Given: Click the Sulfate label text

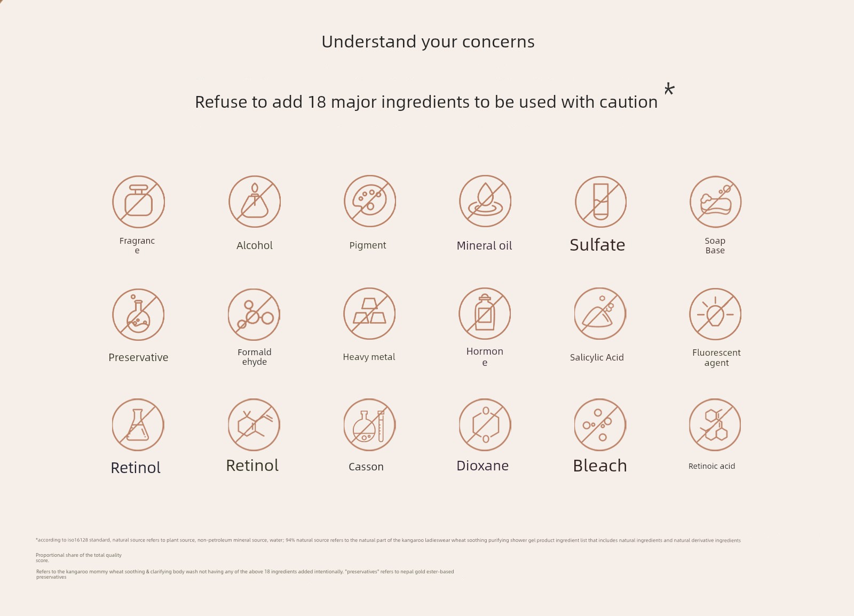Looking at the screenshot, I should pyautogui.click(x=597, y=245).
